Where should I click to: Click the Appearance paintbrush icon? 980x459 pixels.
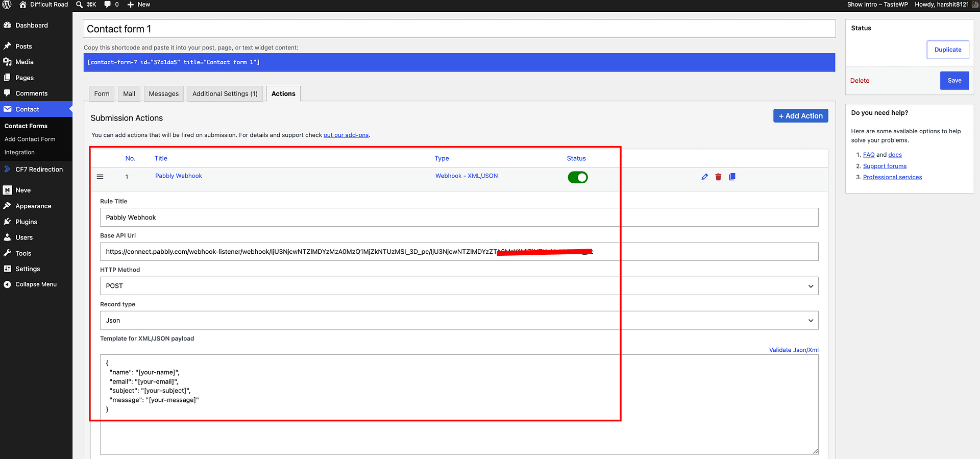click(8, 206)
